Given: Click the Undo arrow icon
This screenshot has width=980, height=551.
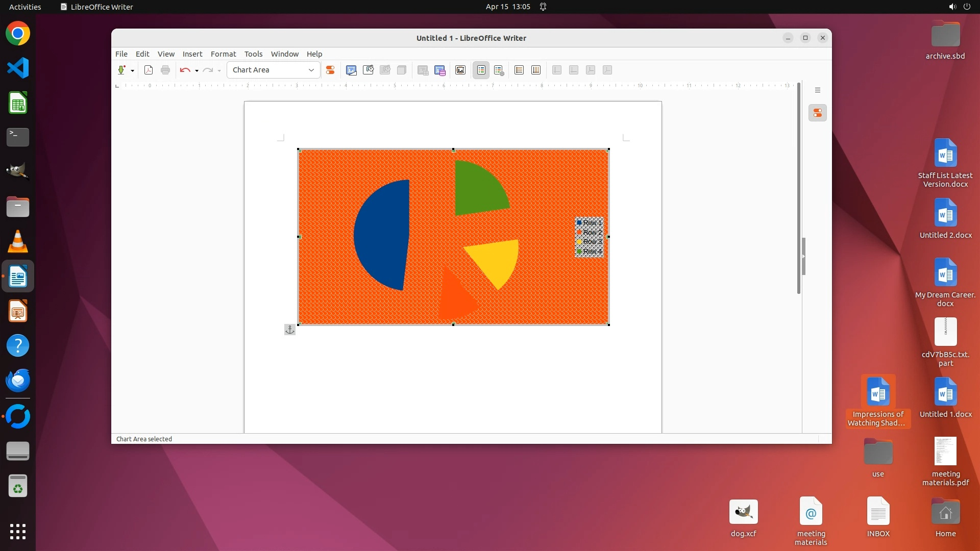Looking at the screenshot, I should [x=185, y=70].
